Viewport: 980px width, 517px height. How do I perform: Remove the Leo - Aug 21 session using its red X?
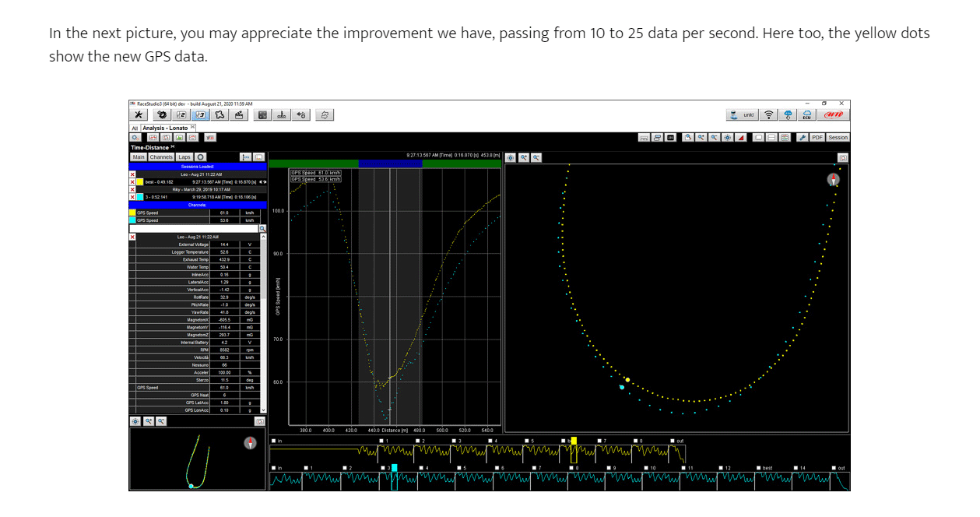pos(132,174)
